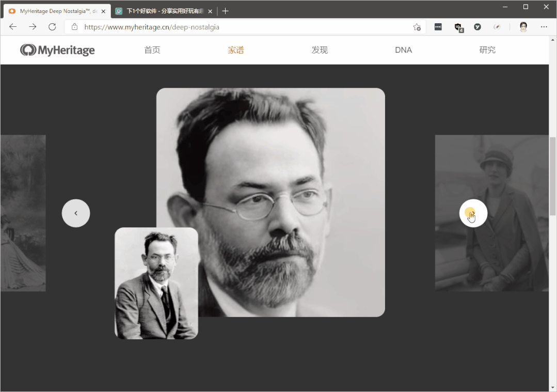
Task: Go back with the browser back arrow
Action: click(13, 27)
